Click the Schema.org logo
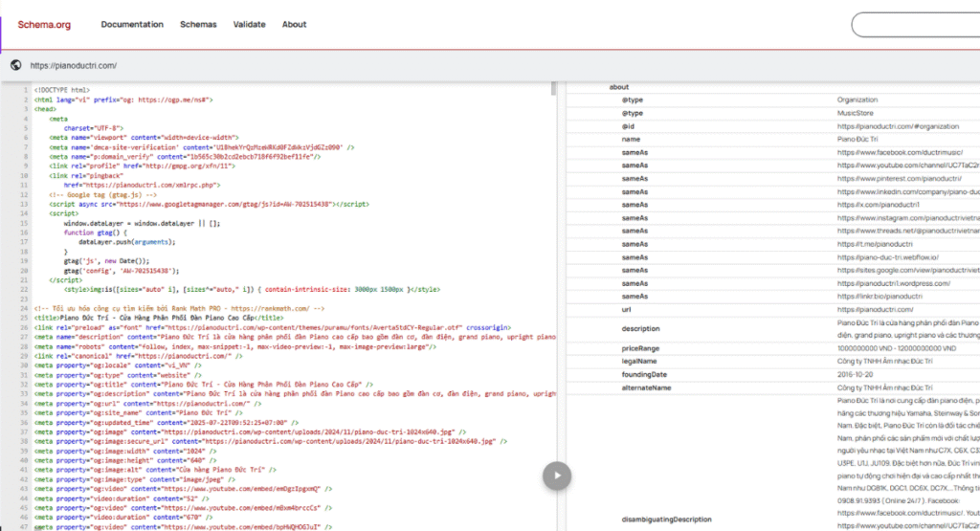This screenshot has width=980, height=531. [44, 24]
